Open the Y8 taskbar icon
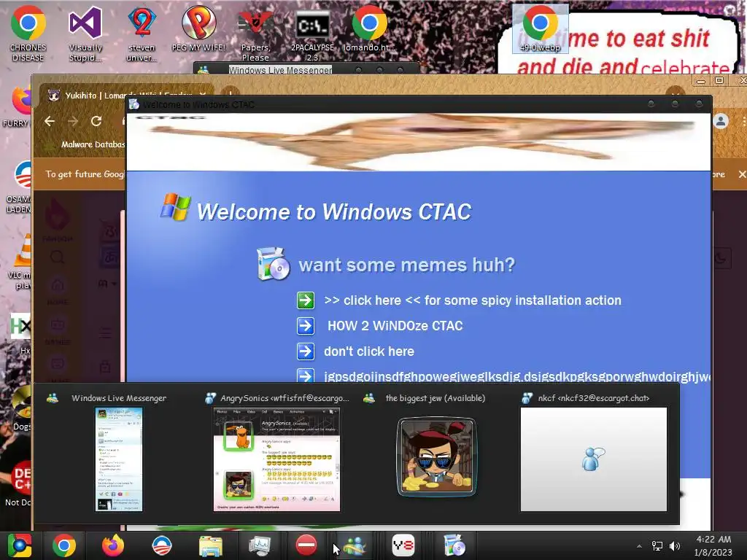Screen dimensions: 747x560 (403, 545)
